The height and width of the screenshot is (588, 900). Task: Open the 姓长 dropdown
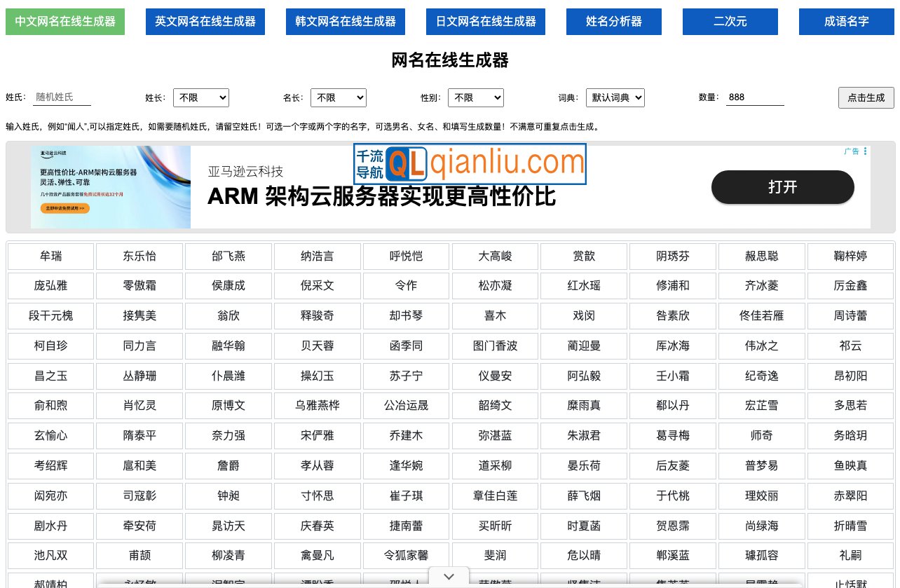(x=201, y=97)
